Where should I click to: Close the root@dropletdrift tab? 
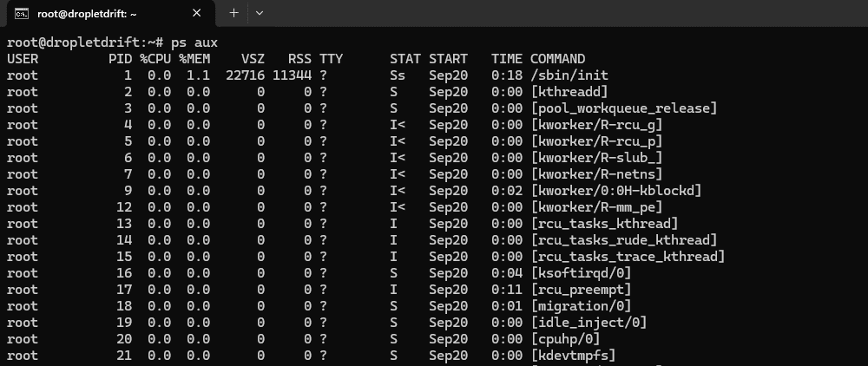(x=196, y=13)
